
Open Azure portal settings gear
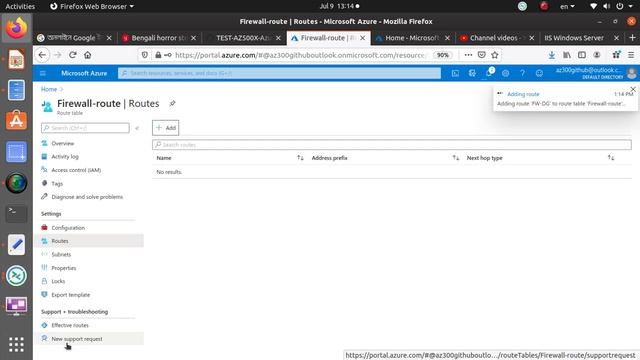[505, 73]
